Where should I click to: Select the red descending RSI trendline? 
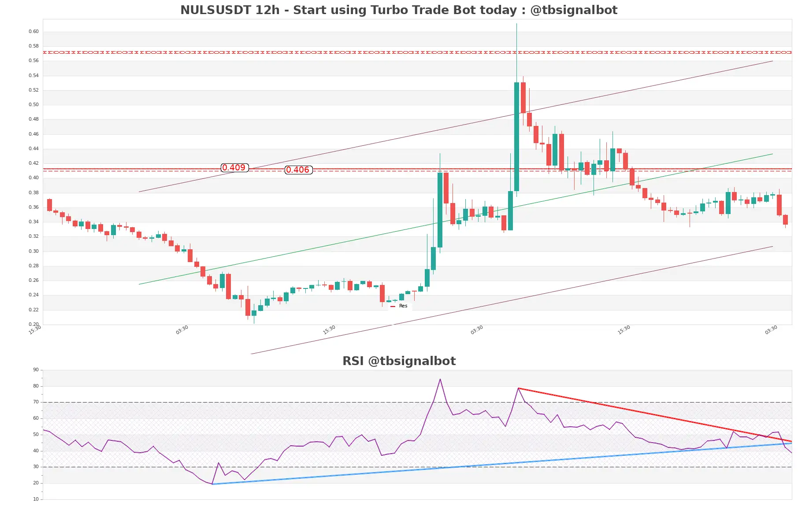pyautogui.click(x=655, y=415)
